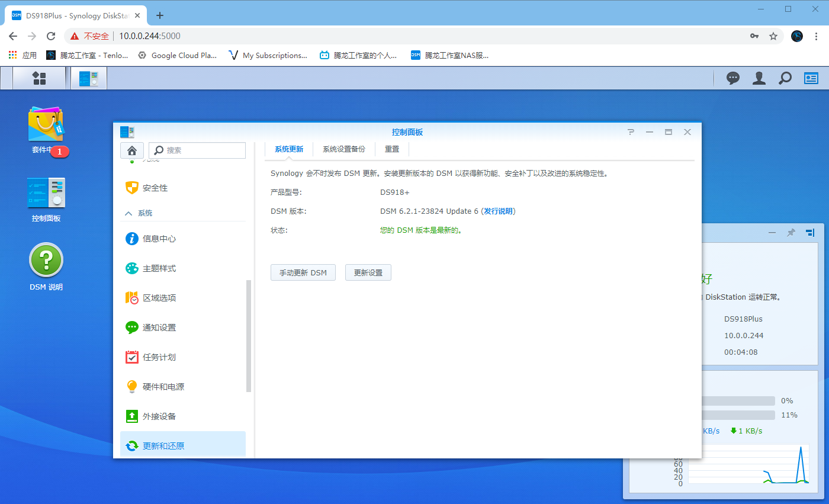The image size is (829, 504).
Task: Open saved passwords key icon
Action: pos(754,36)
